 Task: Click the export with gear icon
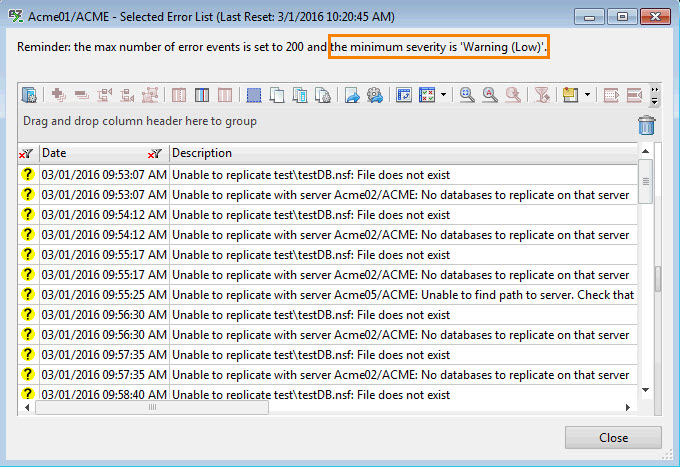(375, 95)
